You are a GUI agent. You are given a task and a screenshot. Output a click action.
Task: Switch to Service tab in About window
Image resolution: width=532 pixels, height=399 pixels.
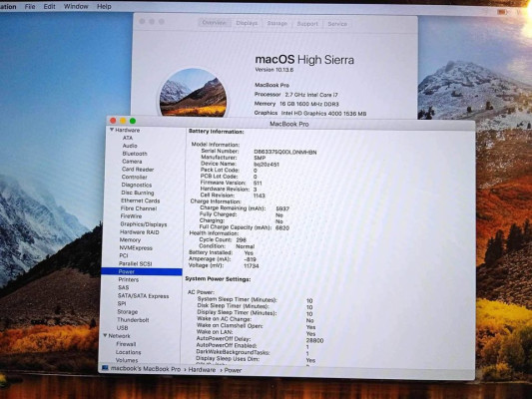(337, 24)
